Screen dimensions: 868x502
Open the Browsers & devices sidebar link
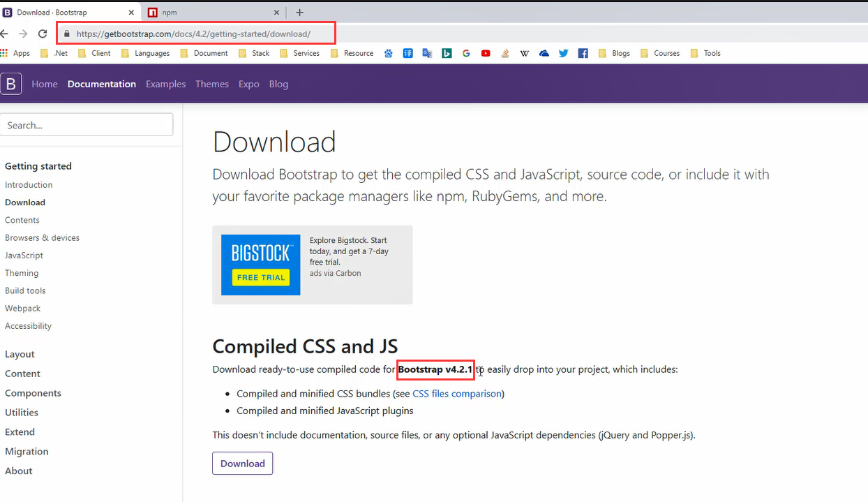tap(43, 237)
